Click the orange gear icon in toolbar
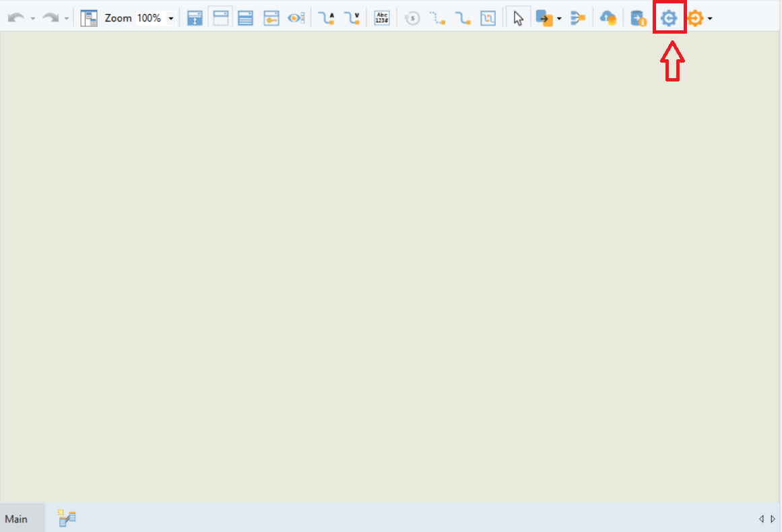Image resolution: width=782 pixels, height=532 pixels. pyautogui.click(x=695, y=18)
